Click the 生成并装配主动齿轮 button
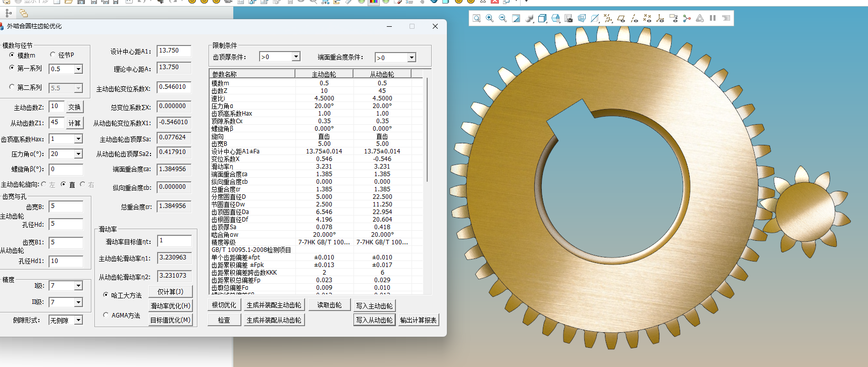The image size is (868, 367). pos(274,305)
